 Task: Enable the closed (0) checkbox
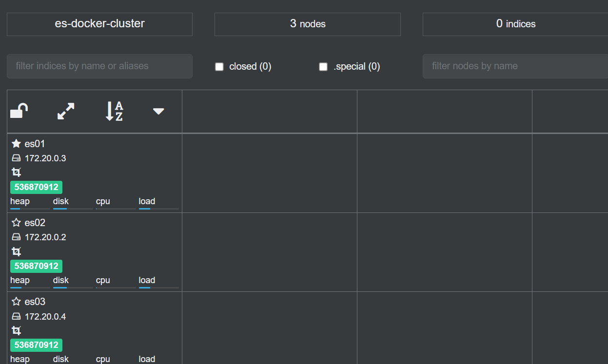pyautogui.click(x=219, y=67)
